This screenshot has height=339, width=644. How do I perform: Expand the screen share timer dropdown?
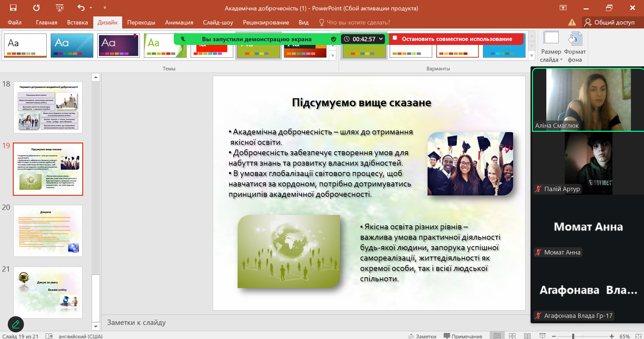pyautogui.click(x=381, y=39)
